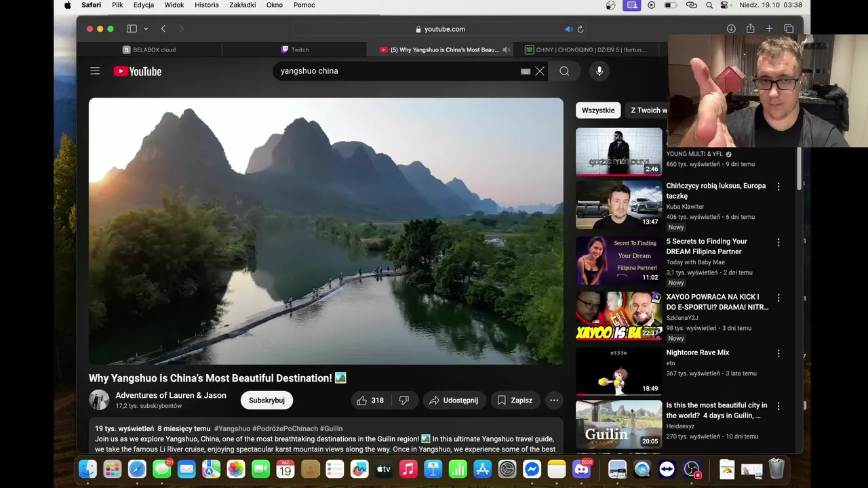Open the Nightcore Rave Mix thumbnail
Image resolution: width=868 pixels, height=488 pixels.
(x=619, y=371)
